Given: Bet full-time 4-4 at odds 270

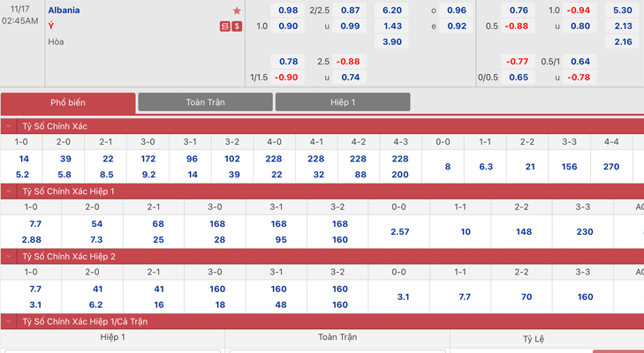Looking at the screenshot, I should point(611,167).
